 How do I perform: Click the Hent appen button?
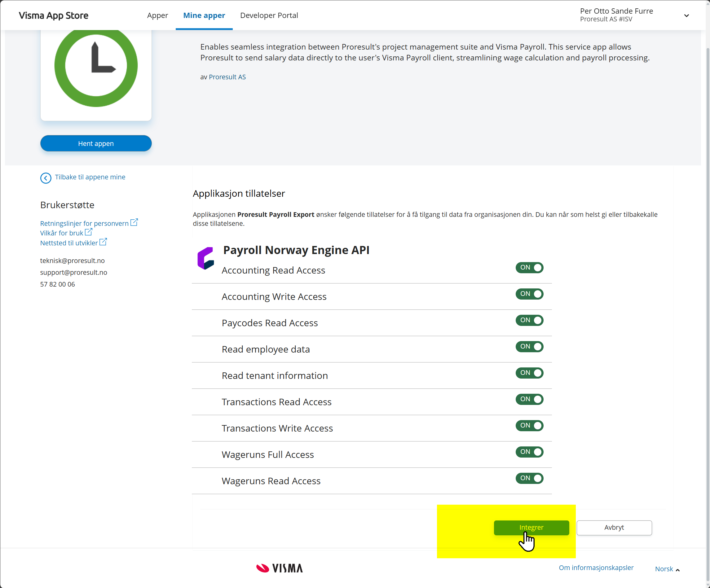(x=96, y=144)
